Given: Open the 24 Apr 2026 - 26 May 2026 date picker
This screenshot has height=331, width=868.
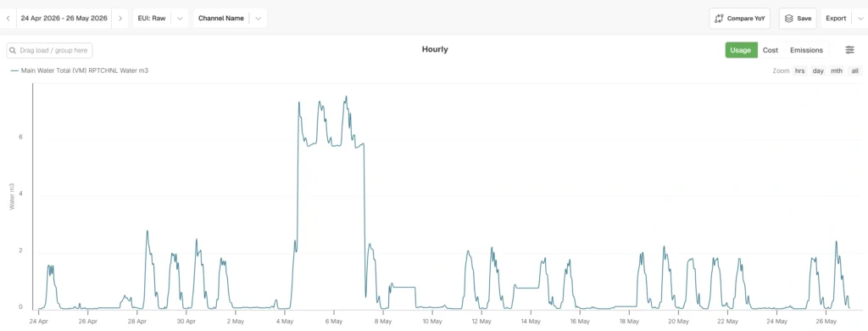Looking at the screenshot, I should (64, 19).
